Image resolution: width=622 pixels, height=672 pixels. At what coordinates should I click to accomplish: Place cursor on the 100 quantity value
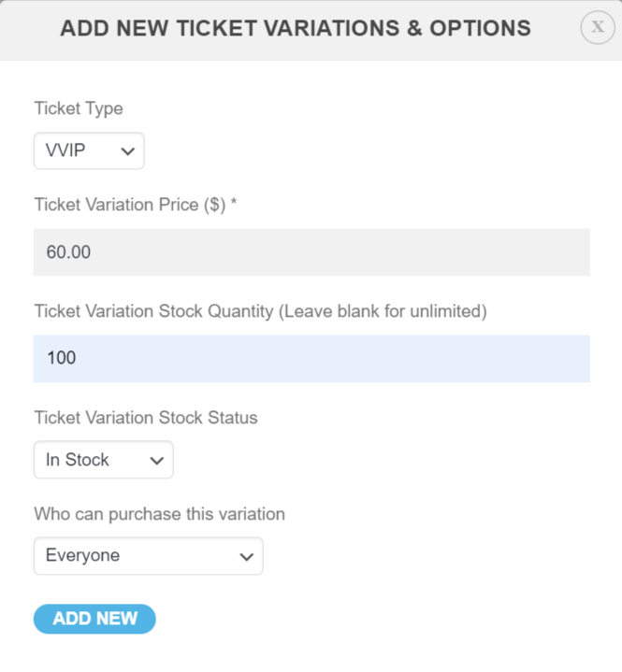pos(62,358)
